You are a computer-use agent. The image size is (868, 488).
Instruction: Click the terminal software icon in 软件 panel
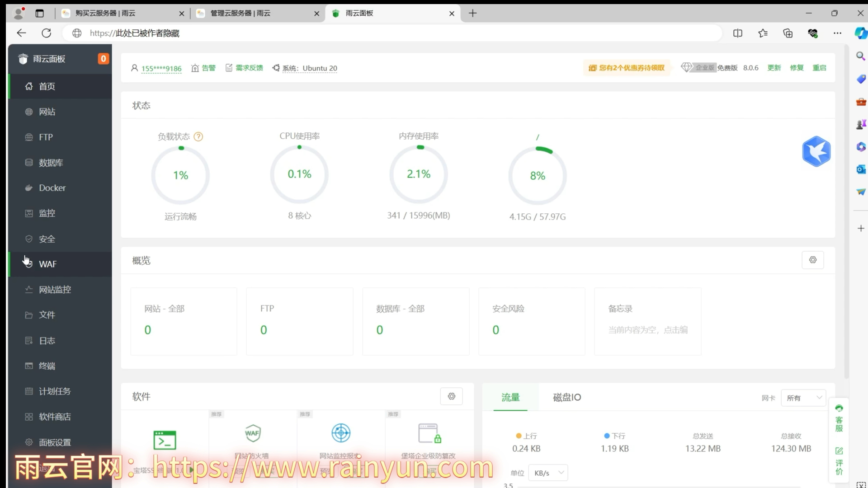tap(165, 440)
